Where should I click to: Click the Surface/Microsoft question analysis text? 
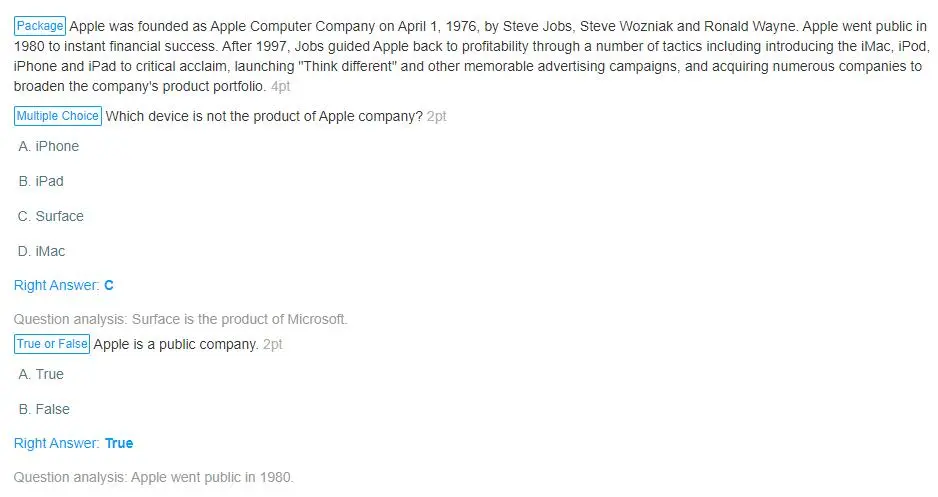181,320
